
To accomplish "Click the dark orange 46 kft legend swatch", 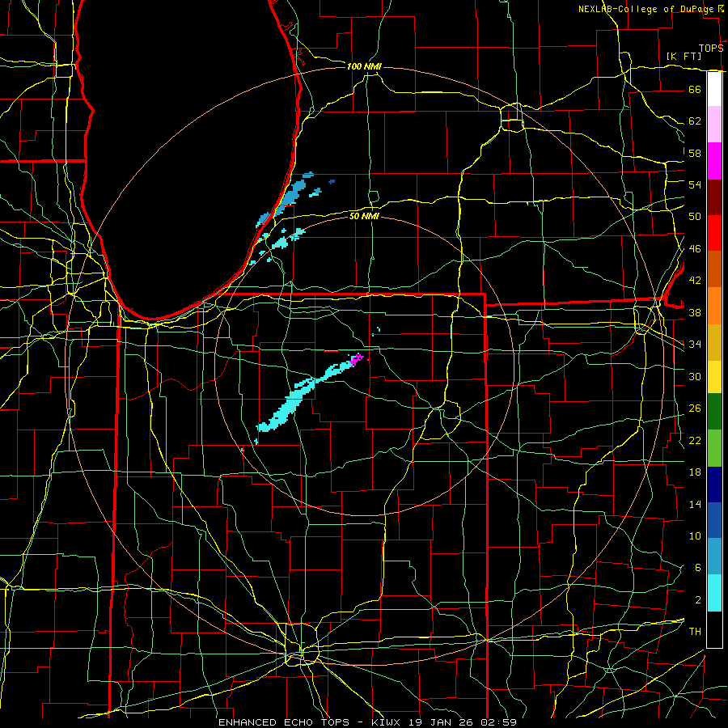I will 714,269.
